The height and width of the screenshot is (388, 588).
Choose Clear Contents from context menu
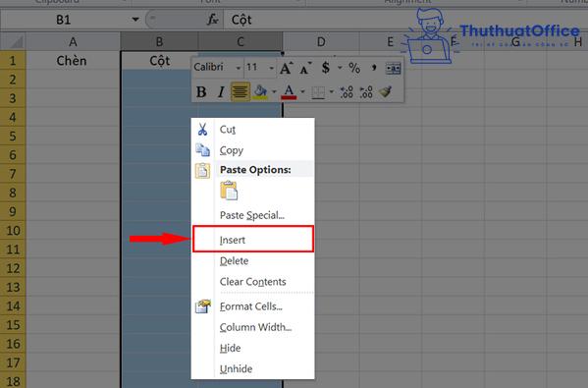(252, 282)
